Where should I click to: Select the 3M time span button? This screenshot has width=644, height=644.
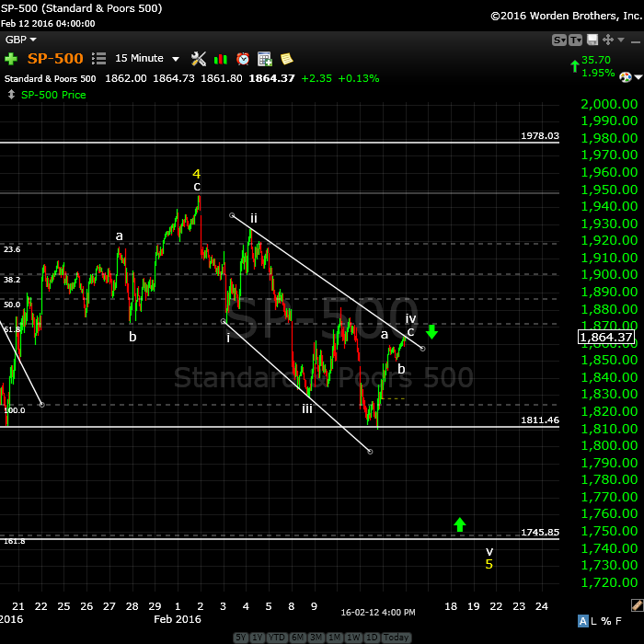[316, 638]
